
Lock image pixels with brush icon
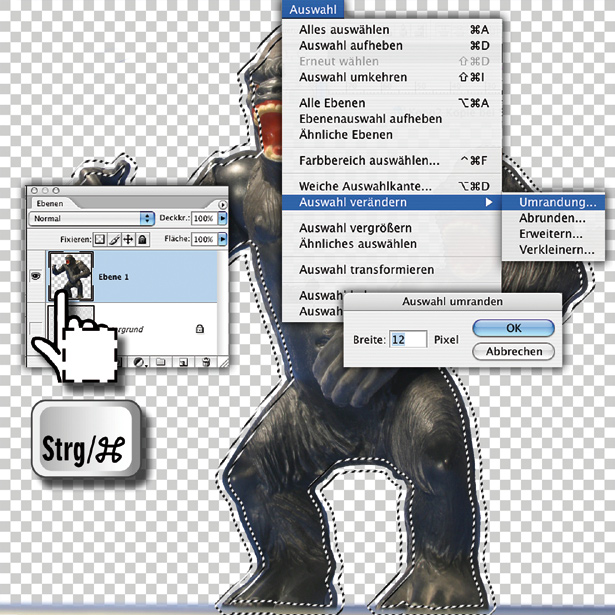114,239
